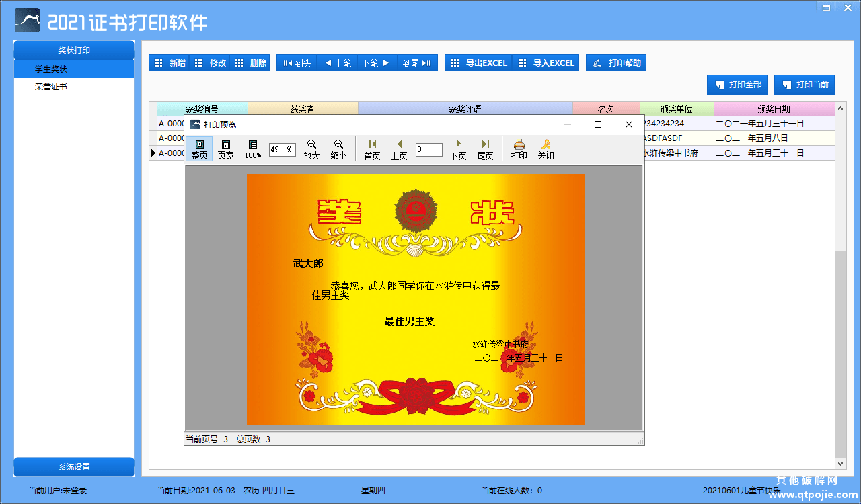Open the 奖状打印 sidebar section
This screenshot has width=861, height=504.
point(74,50)
